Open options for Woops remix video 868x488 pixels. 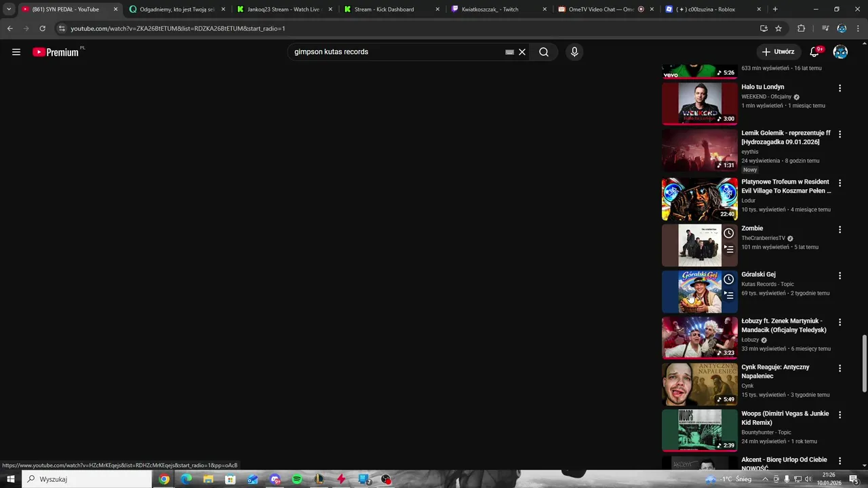840,415
